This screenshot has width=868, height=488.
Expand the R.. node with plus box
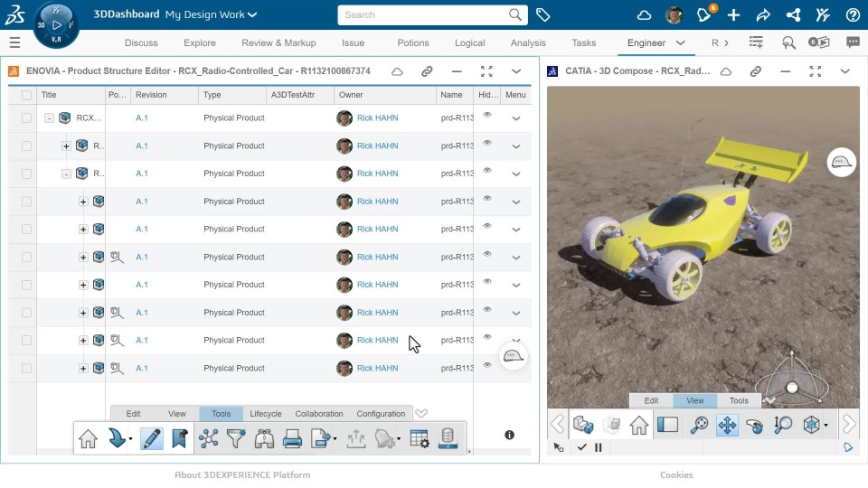coord(66,146)
